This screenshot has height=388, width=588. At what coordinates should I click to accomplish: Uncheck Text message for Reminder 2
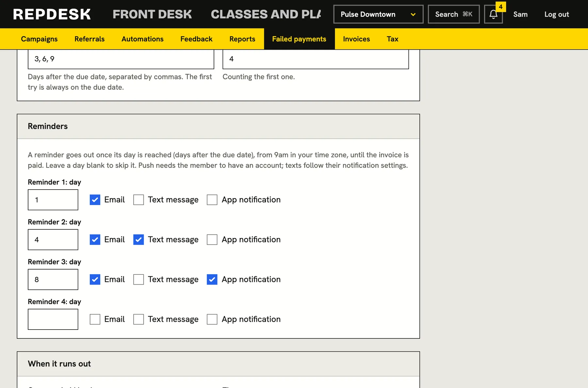tap(139, 240)
